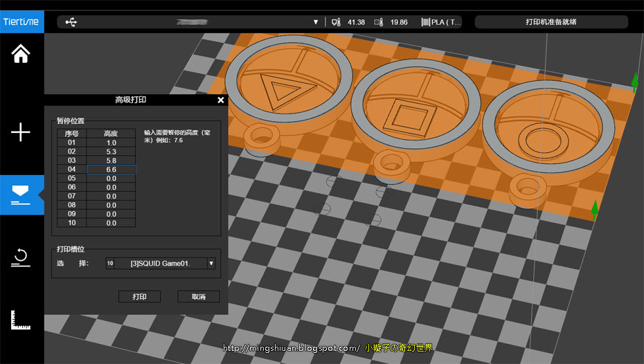Select height field in row 06

pyautogui.click(x=111, y=187)
